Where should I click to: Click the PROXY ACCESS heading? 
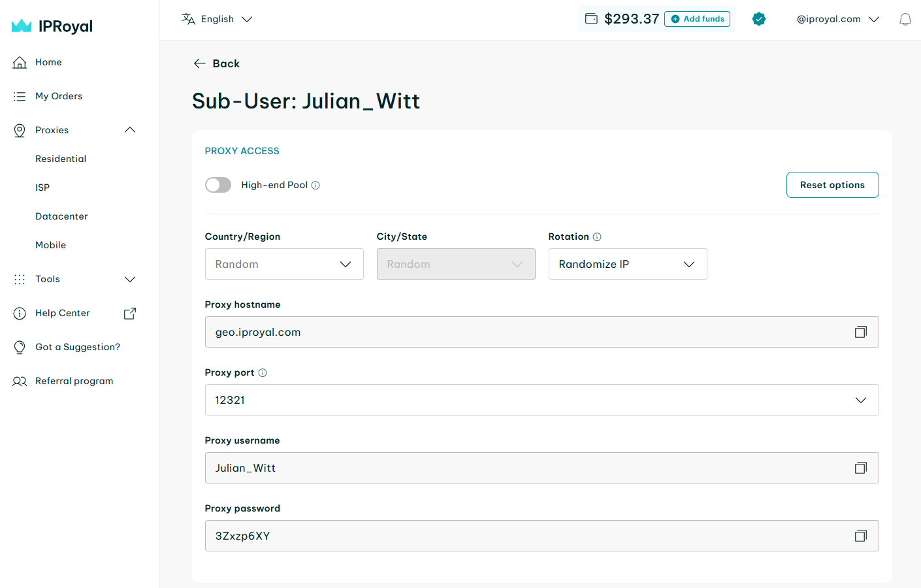tap(242, 151)
